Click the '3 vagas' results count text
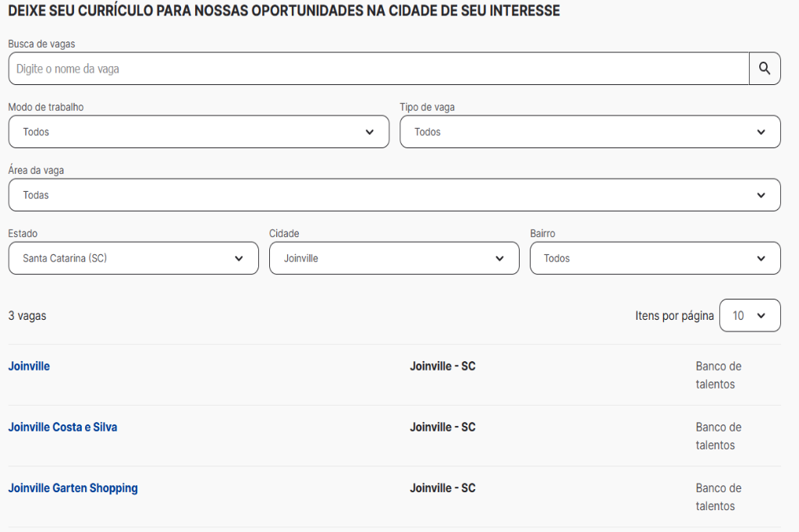 tap(27, 316)
